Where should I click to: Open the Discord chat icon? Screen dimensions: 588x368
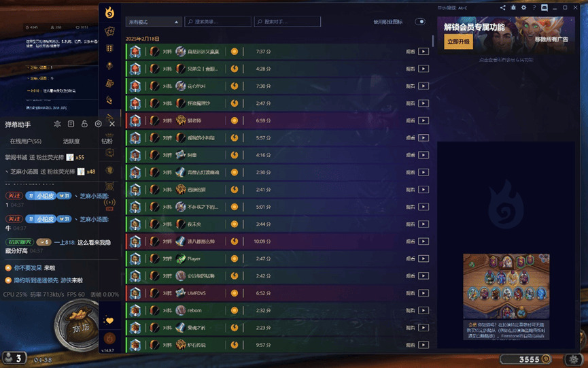[544, 8]
